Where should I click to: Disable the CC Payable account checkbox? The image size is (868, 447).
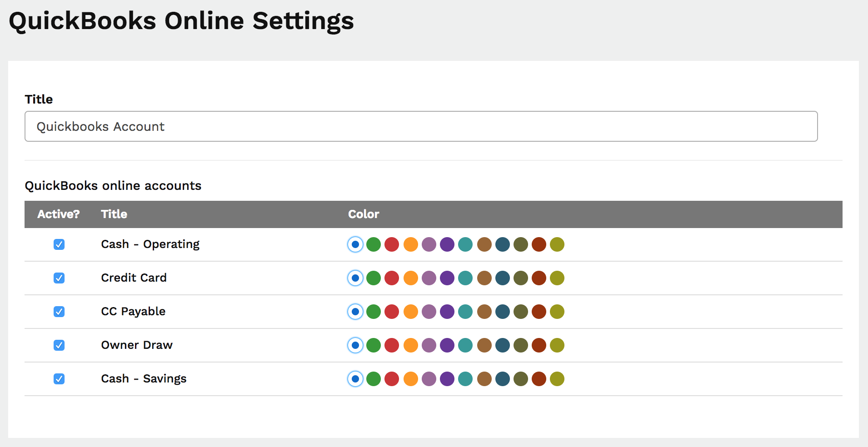tap(59, 312)
